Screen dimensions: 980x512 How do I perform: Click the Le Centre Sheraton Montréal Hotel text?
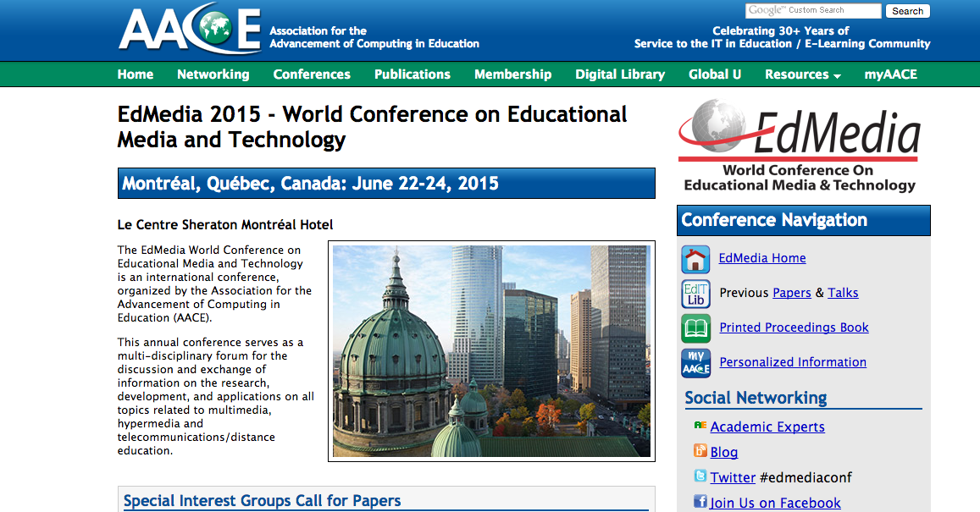point(225,225)
